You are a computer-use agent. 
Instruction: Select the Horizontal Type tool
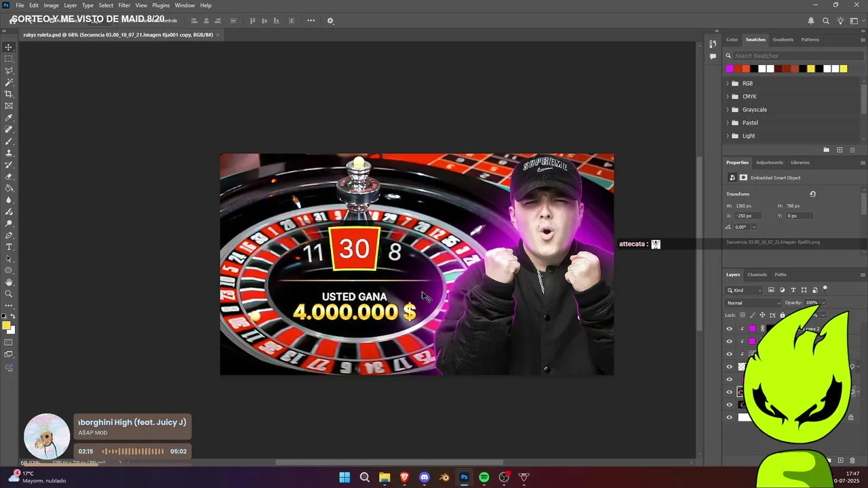point(9,247)
